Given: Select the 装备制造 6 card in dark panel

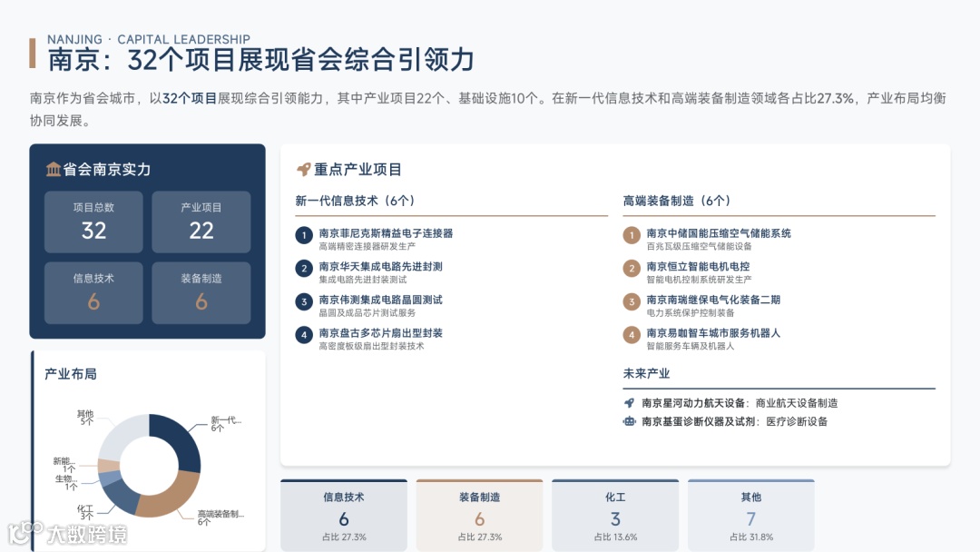Looking at the screenshot, I should point(201,292).
